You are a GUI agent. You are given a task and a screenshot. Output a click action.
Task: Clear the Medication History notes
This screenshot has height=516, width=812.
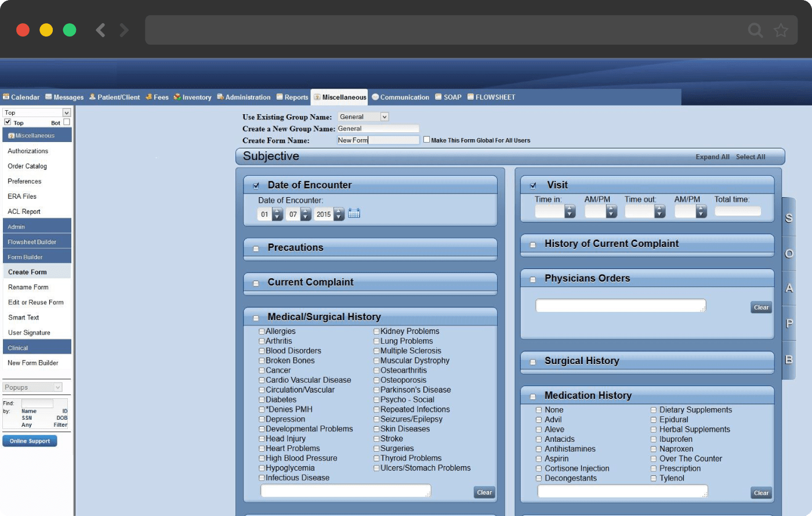[x=761, y=493]
